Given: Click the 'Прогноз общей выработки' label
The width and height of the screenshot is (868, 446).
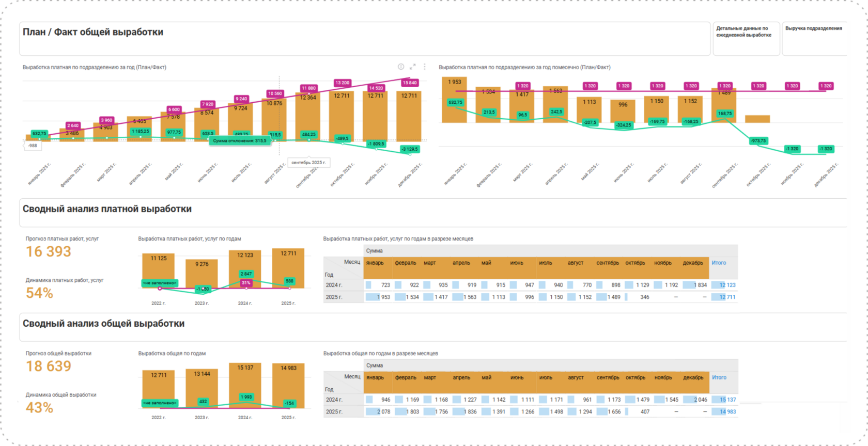Looking at the screenshot, I should coord(58,354).
